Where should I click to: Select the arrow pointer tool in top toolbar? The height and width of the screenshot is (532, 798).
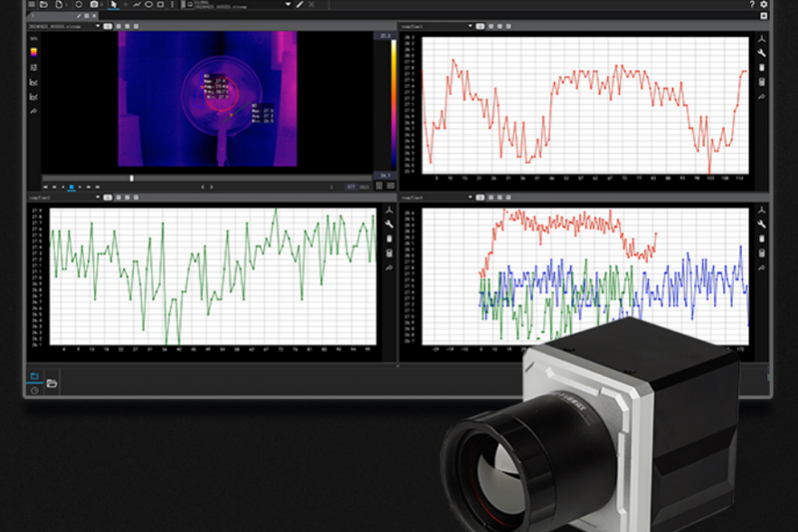click(x=113, y=5)
